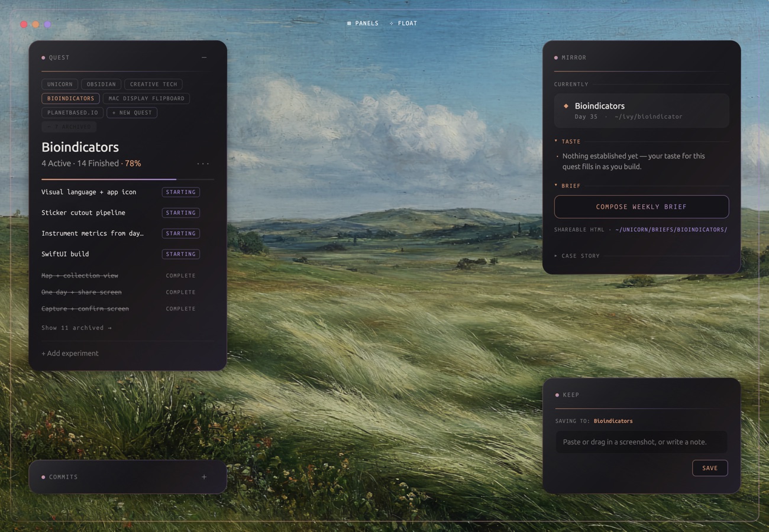This screenshot has height=532, width=769.
Task: Select the Mac Display Flipboard quest chip
Action: (x=146, y=98)
